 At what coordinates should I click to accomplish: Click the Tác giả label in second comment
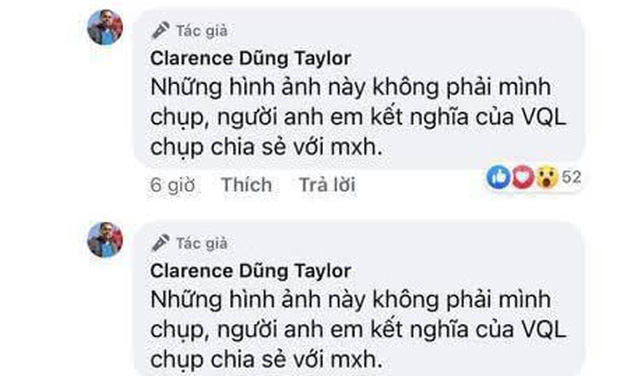pyautogui.click(x=202, y=243)
